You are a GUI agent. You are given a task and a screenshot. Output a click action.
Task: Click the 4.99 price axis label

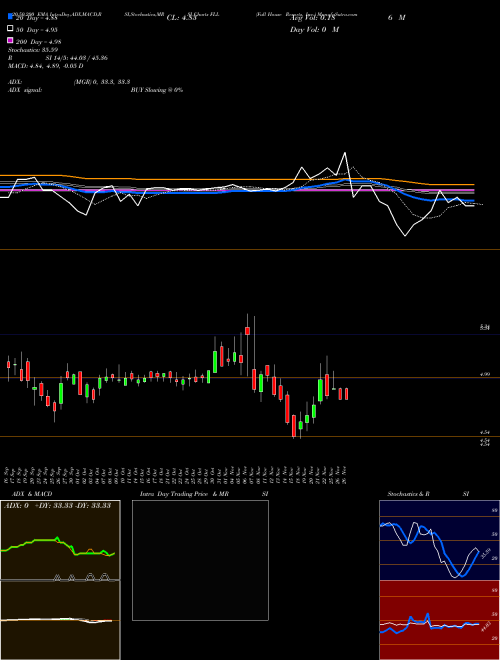[485, 374]
